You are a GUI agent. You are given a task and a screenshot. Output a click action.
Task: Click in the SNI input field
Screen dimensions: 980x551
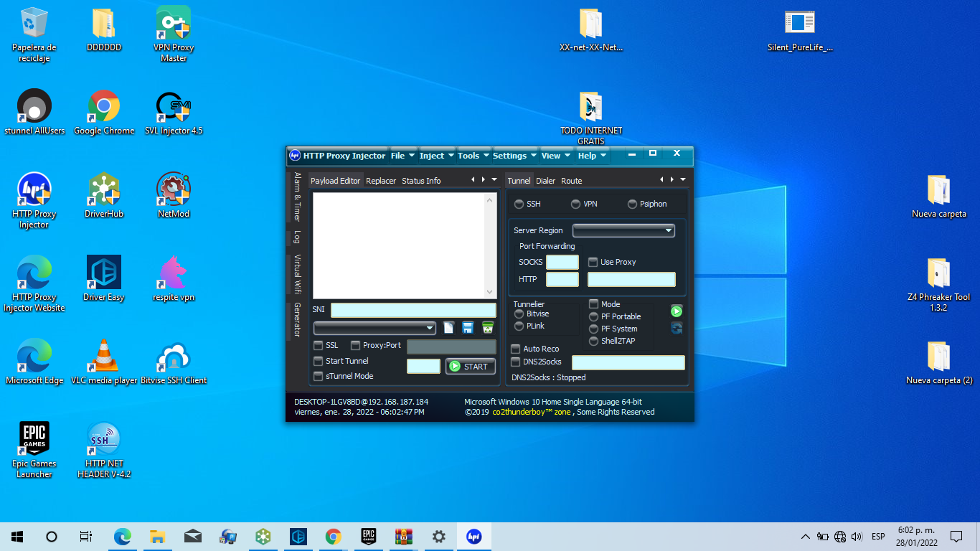pyautogui.click(x=413, y=310)
